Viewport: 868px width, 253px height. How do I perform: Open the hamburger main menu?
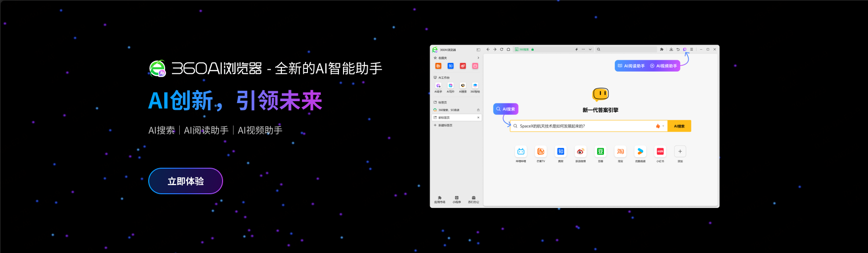coord(691,49)
